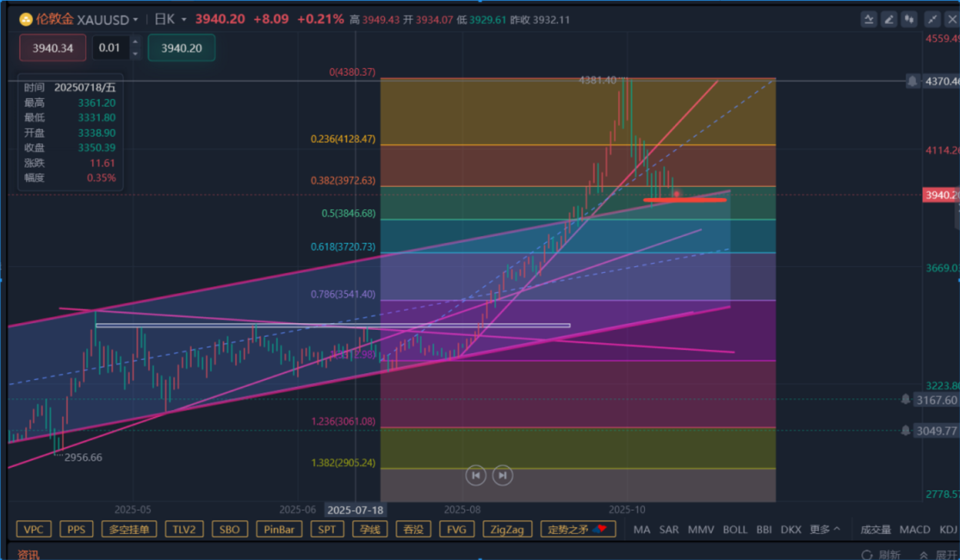This screenshot has width=960, height=560.
Task: Step forward to next candle
Action: (x=502, y=475)
